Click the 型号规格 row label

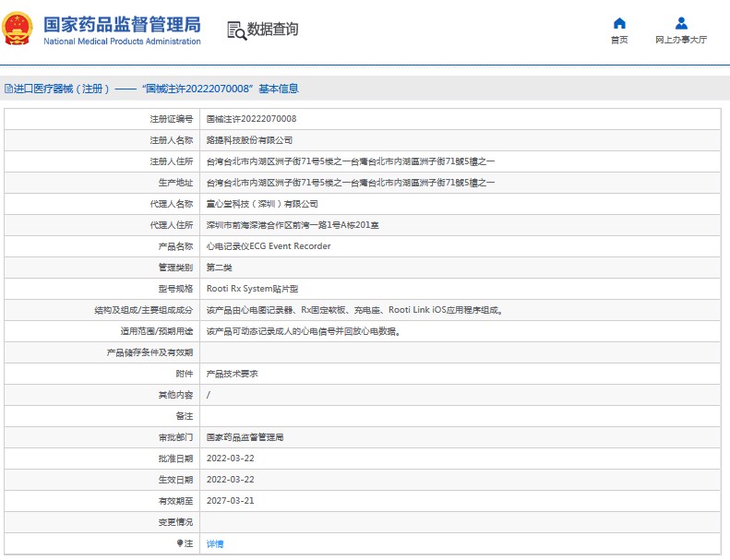(175, 289)
